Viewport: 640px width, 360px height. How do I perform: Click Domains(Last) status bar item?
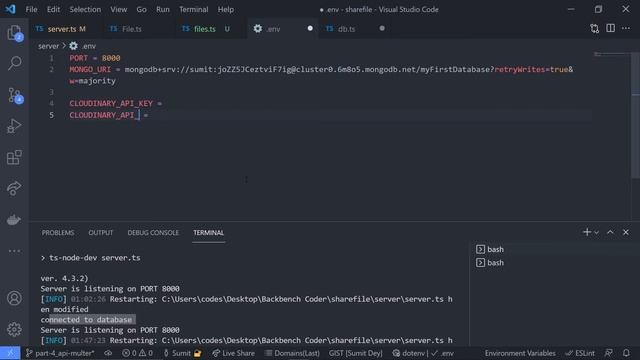coord(292,353)
